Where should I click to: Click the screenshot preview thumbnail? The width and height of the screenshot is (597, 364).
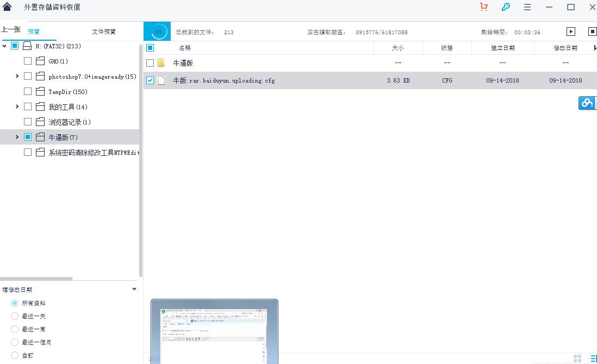click(x=214, y=331)
